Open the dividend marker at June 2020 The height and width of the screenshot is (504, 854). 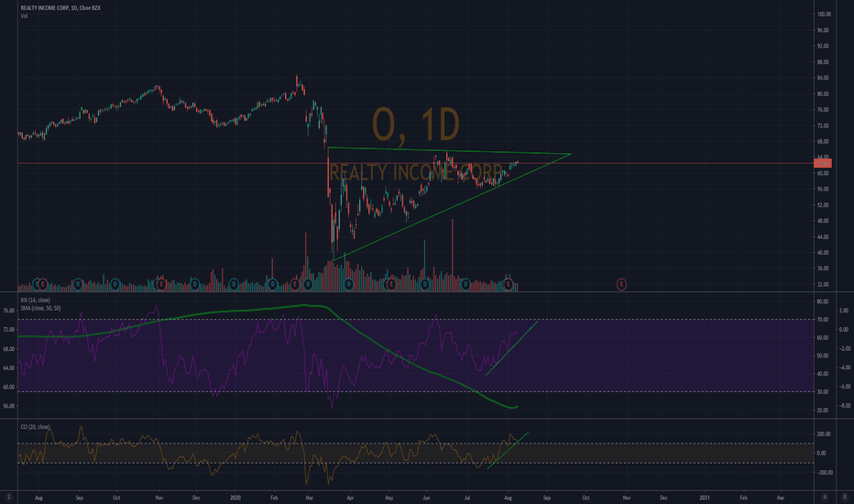click(x=425, y=284)
